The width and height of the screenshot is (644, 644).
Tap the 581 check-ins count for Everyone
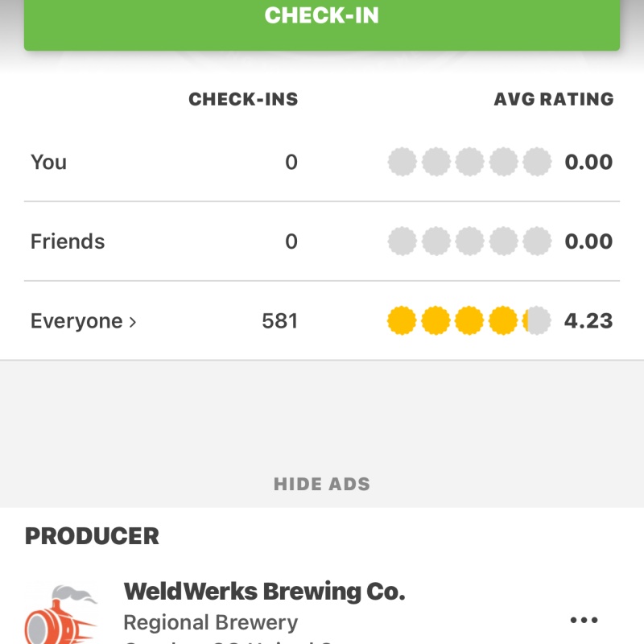(x=279, y=320)
